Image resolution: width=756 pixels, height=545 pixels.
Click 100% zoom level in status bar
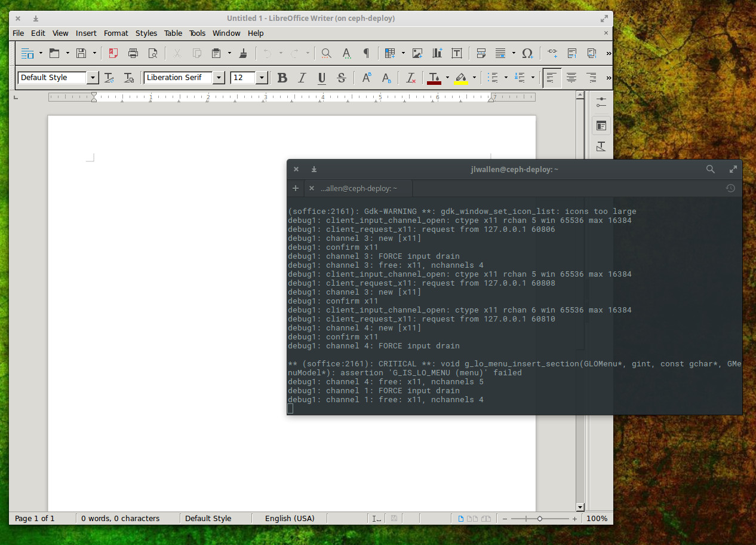pyautogui.click(x=597, y=519)
